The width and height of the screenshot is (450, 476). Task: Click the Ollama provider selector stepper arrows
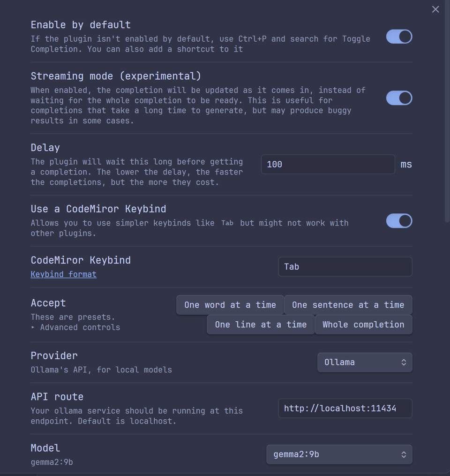pos(404,362)
